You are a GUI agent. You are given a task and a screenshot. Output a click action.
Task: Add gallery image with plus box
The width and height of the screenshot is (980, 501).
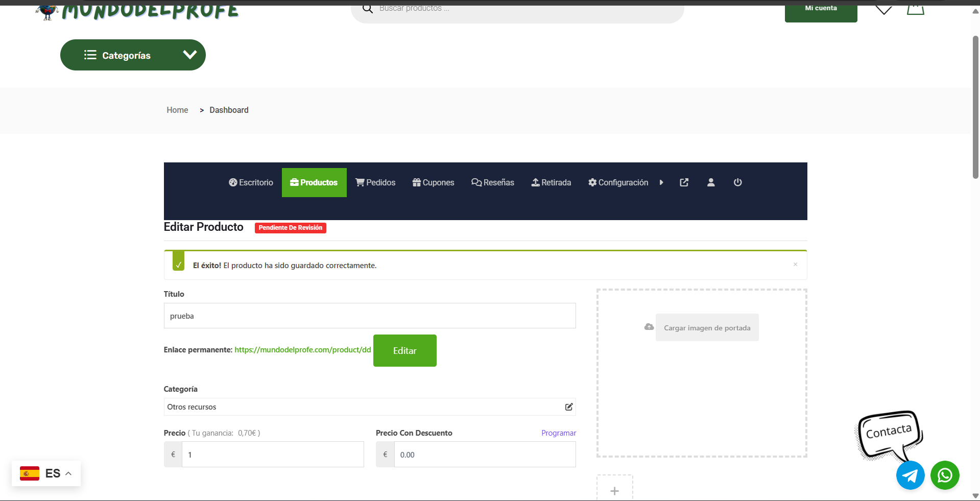point(614,490)
